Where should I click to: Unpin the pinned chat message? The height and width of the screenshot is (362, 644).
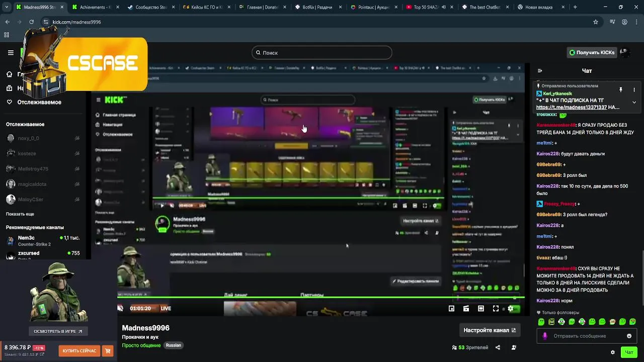[621, 89]
